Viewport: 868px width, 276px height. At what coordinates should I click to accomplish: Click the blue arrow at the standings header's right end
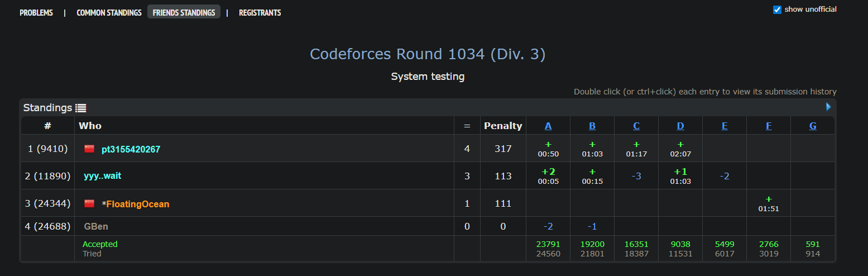tap(828, 107)
